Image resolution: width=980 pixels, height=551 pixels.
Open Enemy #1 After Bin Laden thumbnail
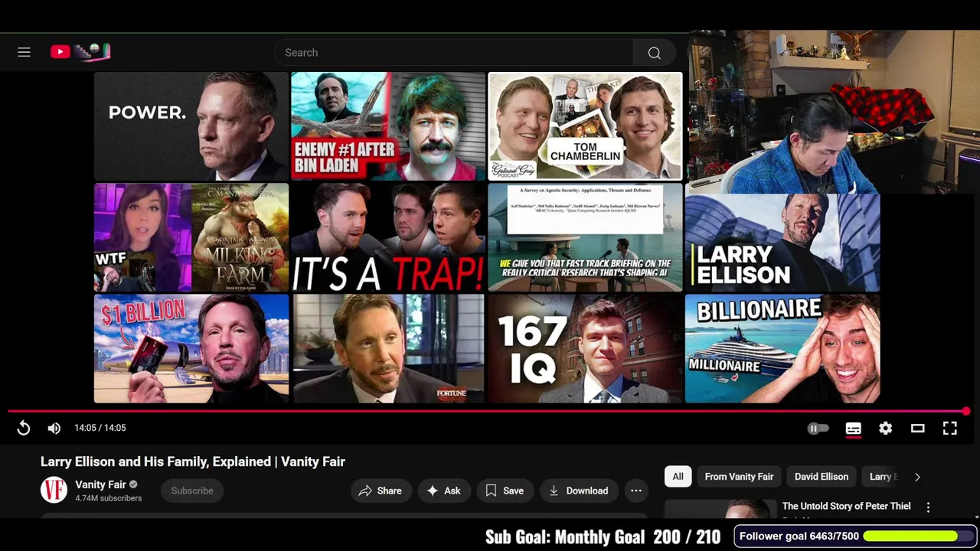click(388, 126)
